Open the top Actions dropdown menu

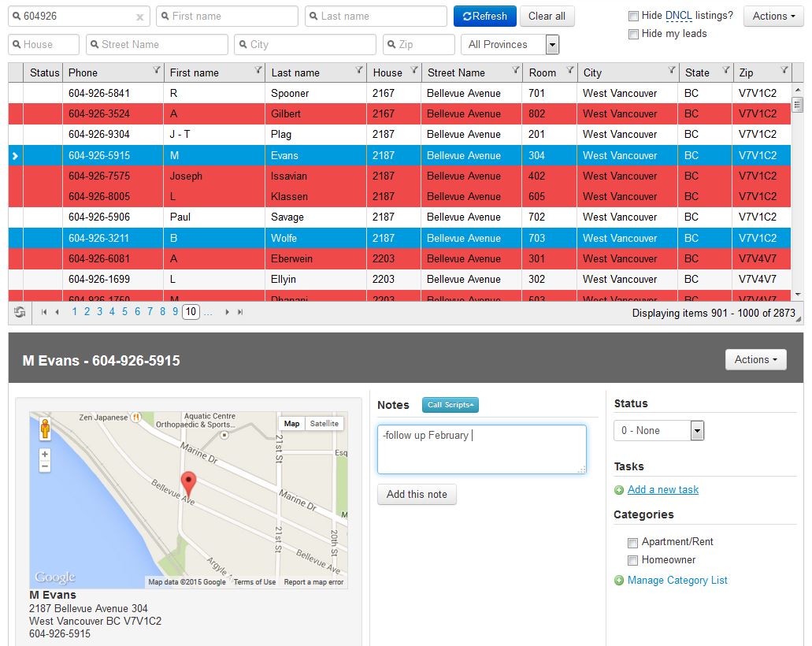point(773,16)
